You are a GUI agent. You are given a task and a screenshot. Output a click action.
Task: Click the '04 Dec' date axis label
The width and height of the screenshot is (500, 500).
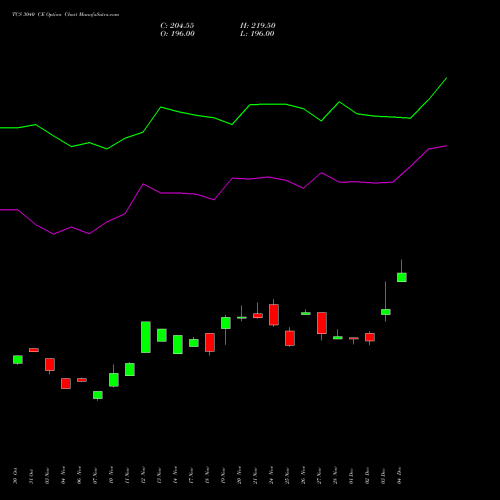pos(399,475)
